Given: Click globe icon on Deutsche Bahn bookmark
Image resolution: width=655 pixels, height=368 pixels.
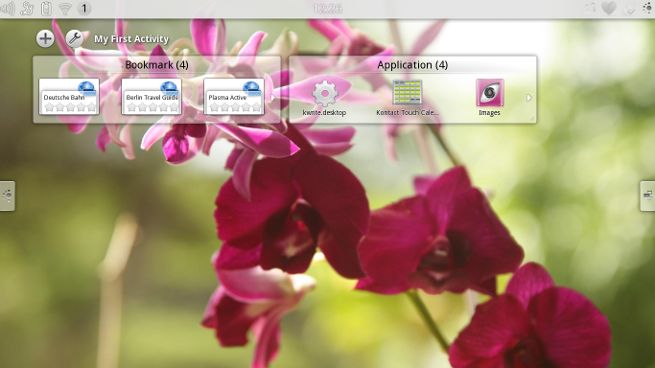Looking at the screenshot, I should [86, 88].
